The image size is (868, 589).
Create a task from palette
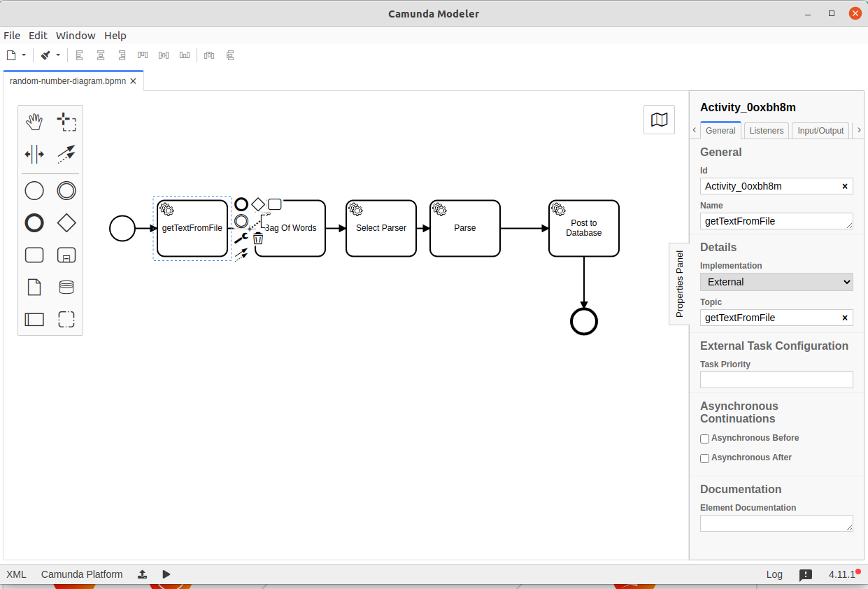(34, 255)
